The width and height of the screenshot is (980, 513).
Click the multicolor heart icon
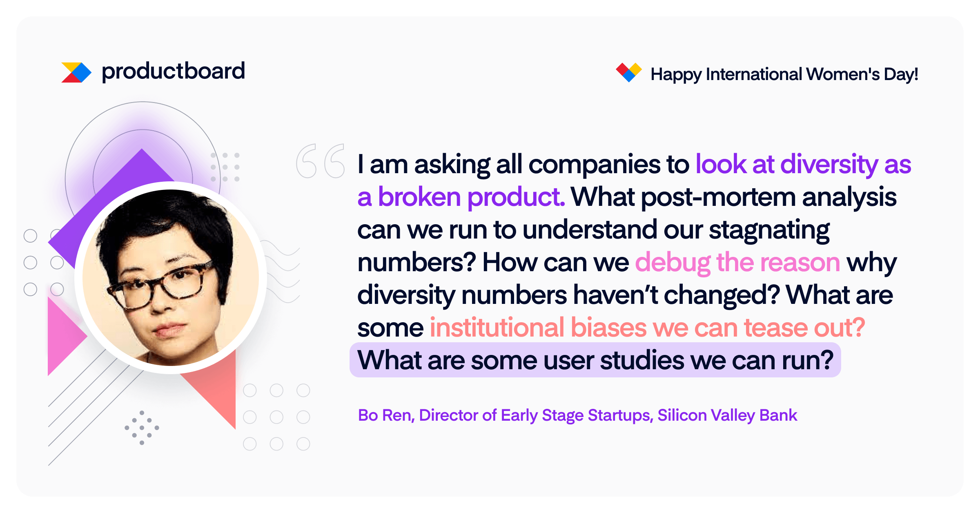pos(629,72)
